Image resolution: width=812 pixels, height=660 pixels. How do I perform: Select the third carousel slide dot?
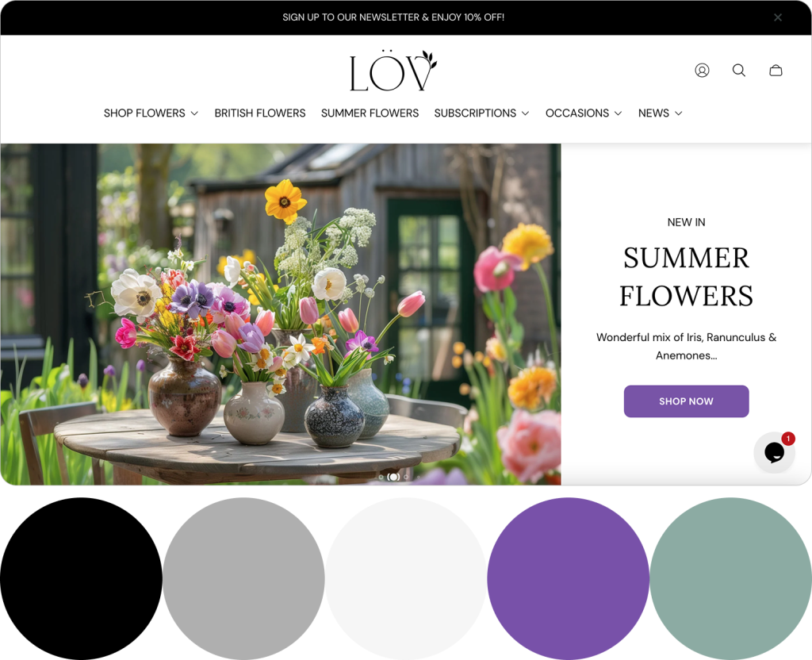[x=406, y=477]
